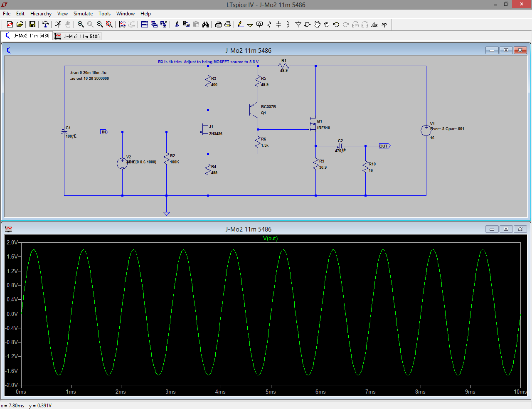Place a Ground symbol from the toolbar
532x409 pixels.
click(250, 25)
